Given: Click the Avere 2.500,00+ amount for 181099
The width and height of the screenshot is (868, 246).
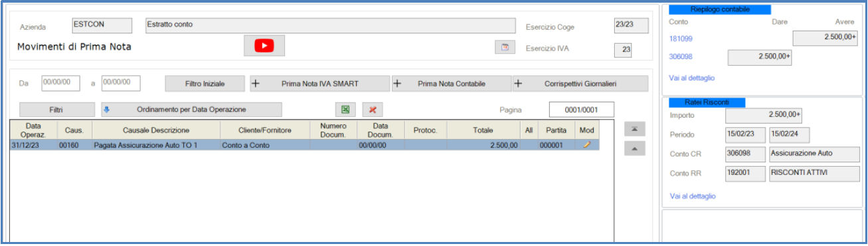Looking at the screenshot, I should [825, 38].
